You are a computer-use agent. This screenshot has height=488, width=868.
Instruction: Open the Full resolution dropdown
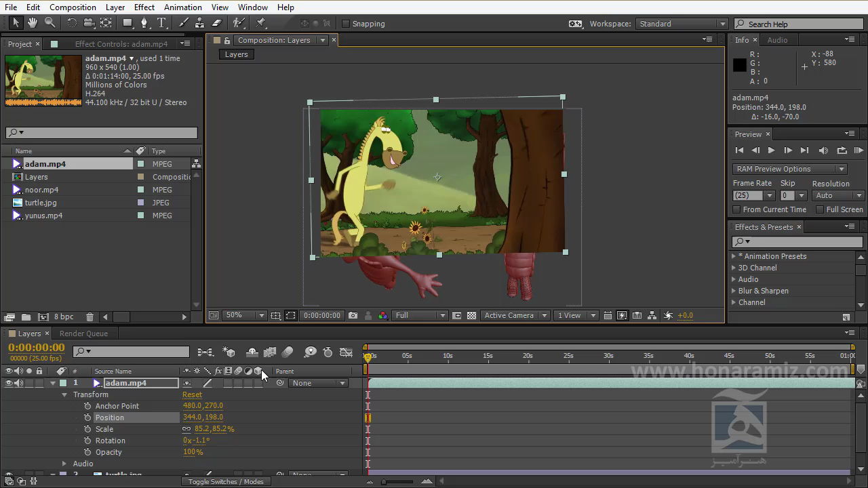pyautogui.click(x=420, y=316)
